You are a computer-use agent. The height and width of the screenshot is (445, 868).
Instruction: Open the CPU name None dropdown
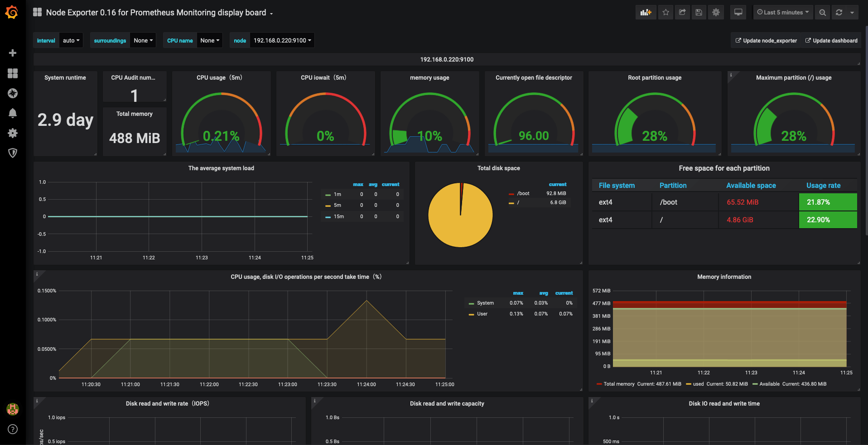[x=209, y=40]
